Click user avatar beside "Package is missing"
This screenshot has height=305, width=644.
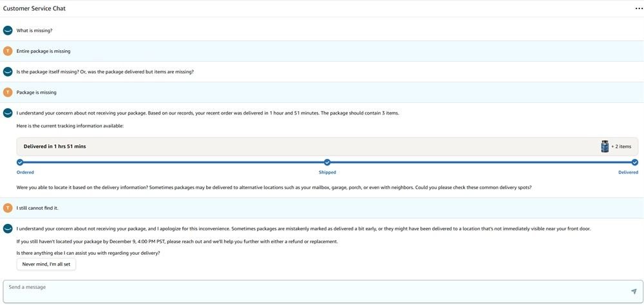[8, 92]
